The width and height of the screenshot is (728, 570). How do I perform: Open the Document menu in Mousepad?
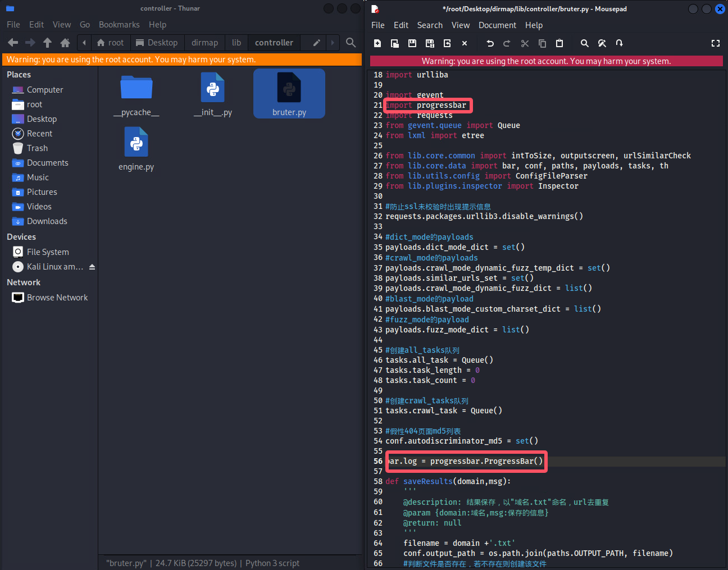click(497, 25)
